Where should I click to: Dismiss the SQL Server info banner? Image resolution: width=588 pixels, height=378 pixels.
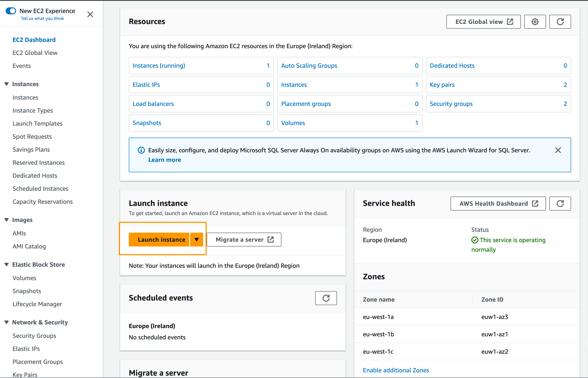(558, 150)
